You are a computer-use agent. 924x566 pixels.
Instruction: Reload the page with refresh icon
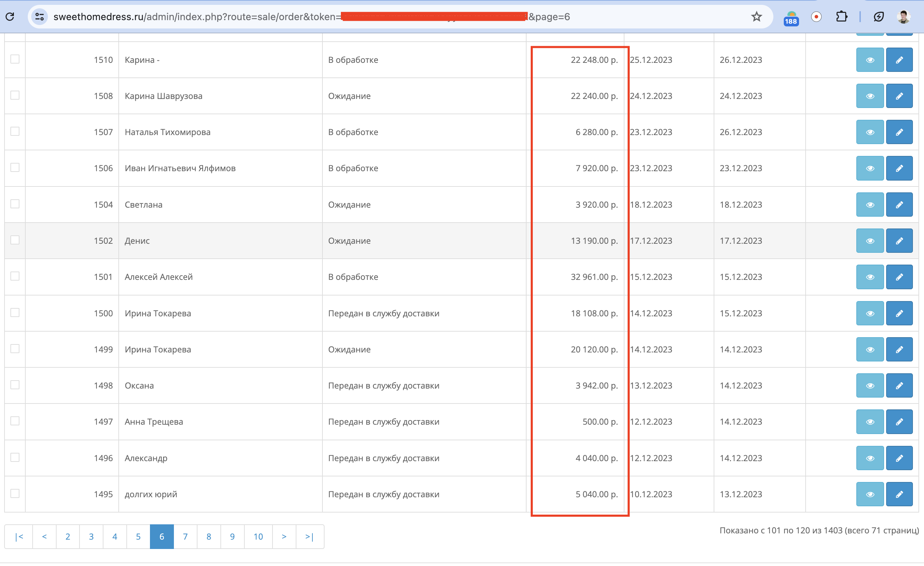(x=10, y=17)
